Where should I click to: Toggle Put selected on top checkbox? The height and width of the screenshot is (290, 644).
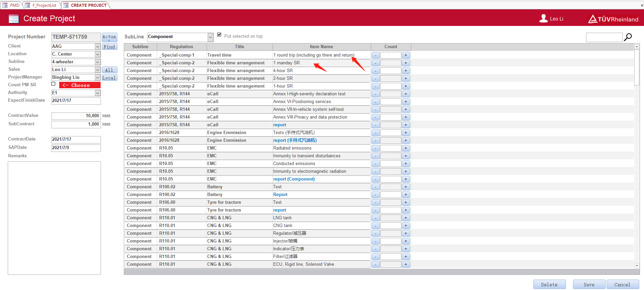pyautogui.click(x=219, y=35)
